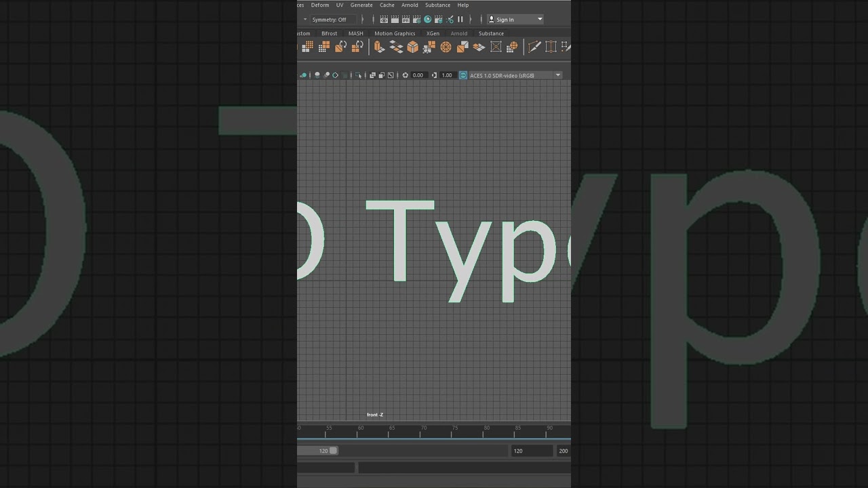The width and height of the screenshot is (868, 488).
Task: Open render setup clapperboard icon with green arrows
Action: pos(439,20)
